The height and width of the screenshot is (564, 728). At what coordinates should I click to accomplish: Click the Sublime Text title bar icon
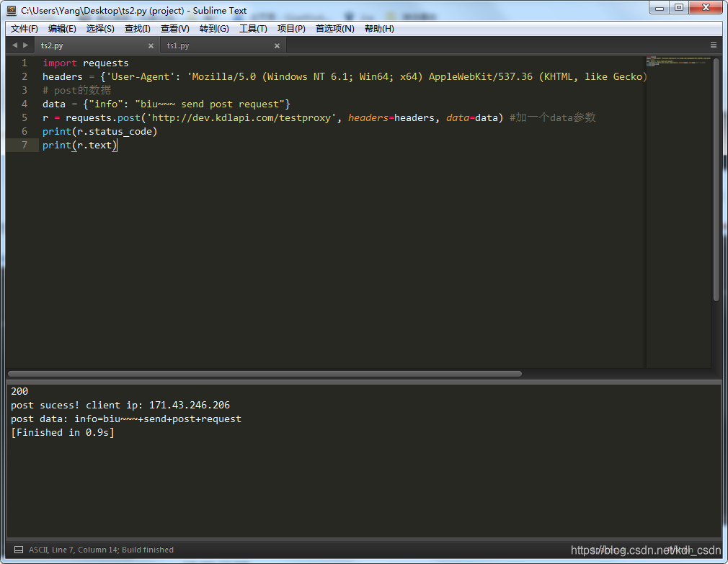click(x=12, y=10)
